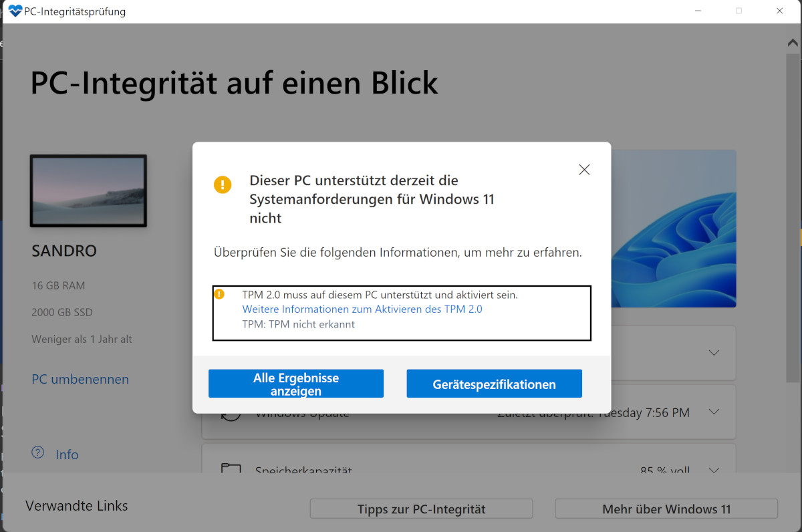This screenshot has width=802, height=532.
Task: Click heading 'PC-Integrität auf einen Blick'
Action: (235, 83)
